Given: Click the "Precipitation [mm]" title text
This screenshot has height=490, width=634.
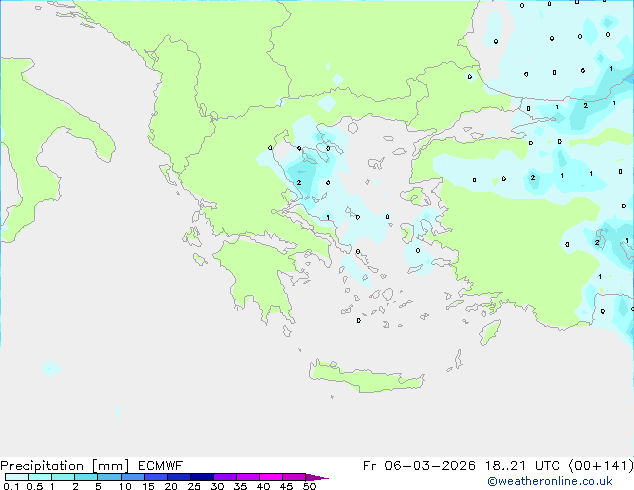Looking at the screenshot, I should (65, 466).
